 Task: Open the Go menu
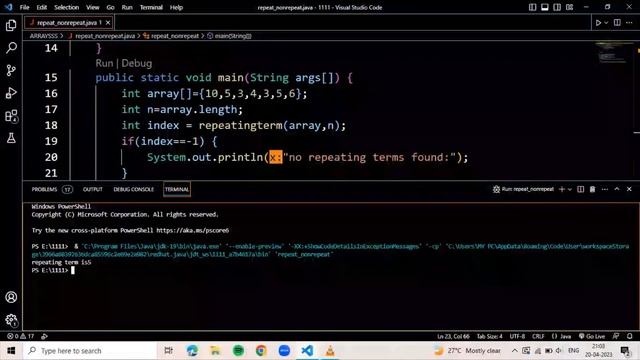point(110,7)
